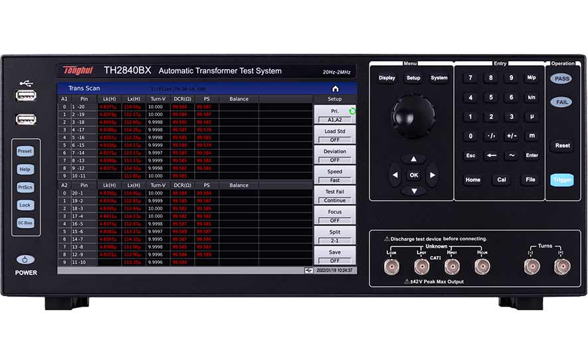Change the Test Fail Continue option

(x=335, y=195)
